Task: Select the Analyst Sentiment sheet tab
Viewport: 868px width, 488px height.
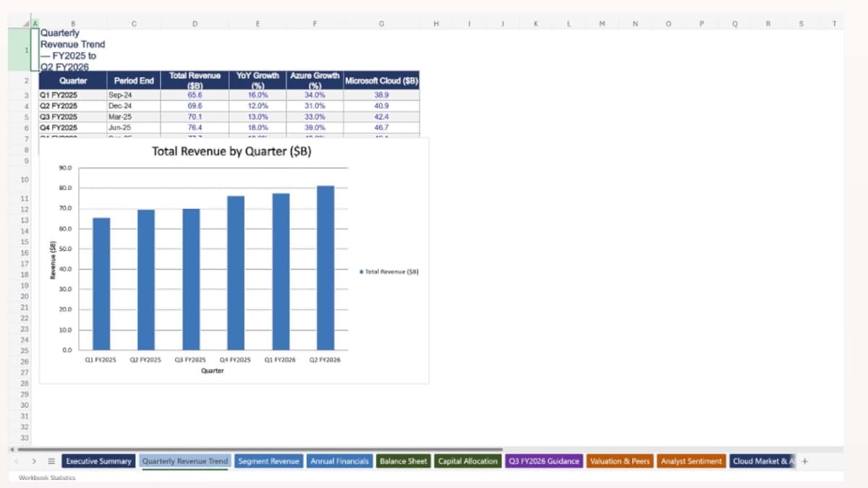Action: (691, 461)
